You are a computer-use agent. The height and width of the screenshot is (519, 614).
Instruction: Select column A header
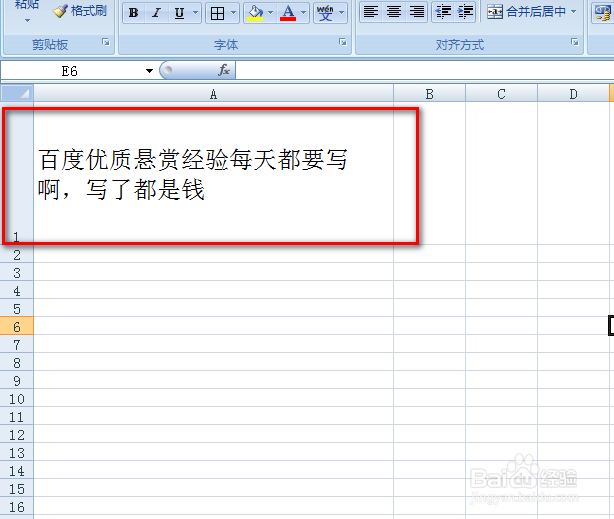213,94
